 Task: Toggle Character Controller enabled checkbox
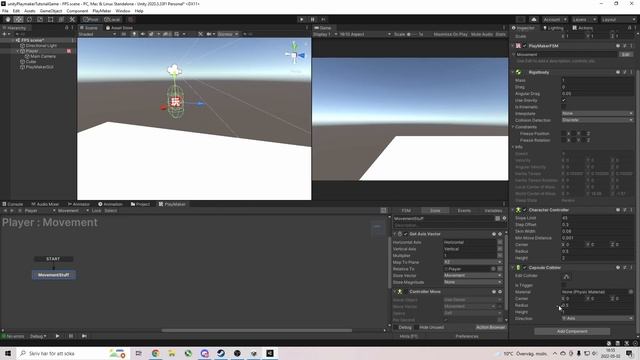[525, 210]
